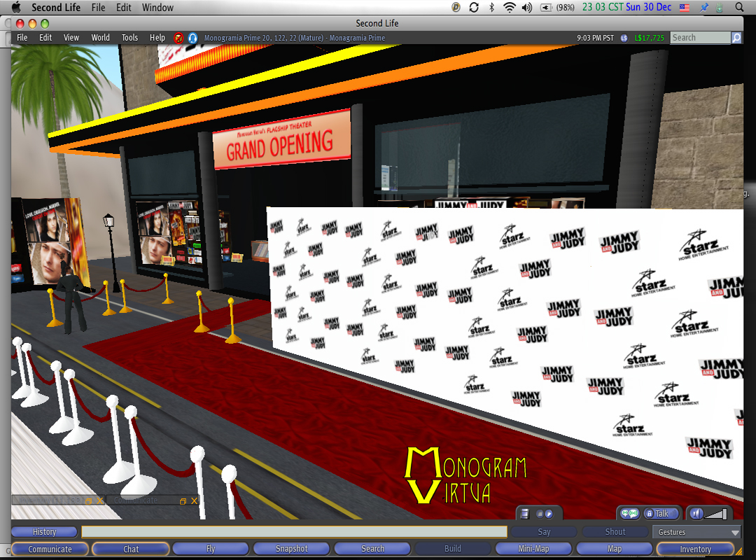Screen dimensions: 756x560
Task: Open the world Map
Action: tap(615, 548)
